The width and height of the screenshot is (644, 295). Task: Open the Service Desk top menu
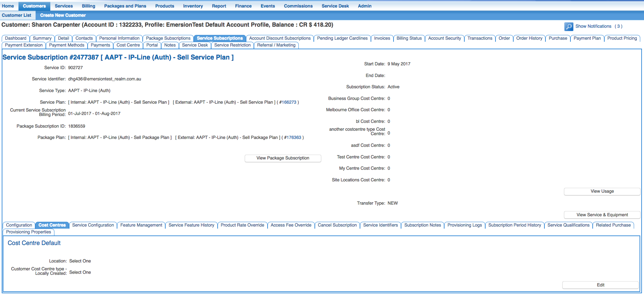coord(335,6)
